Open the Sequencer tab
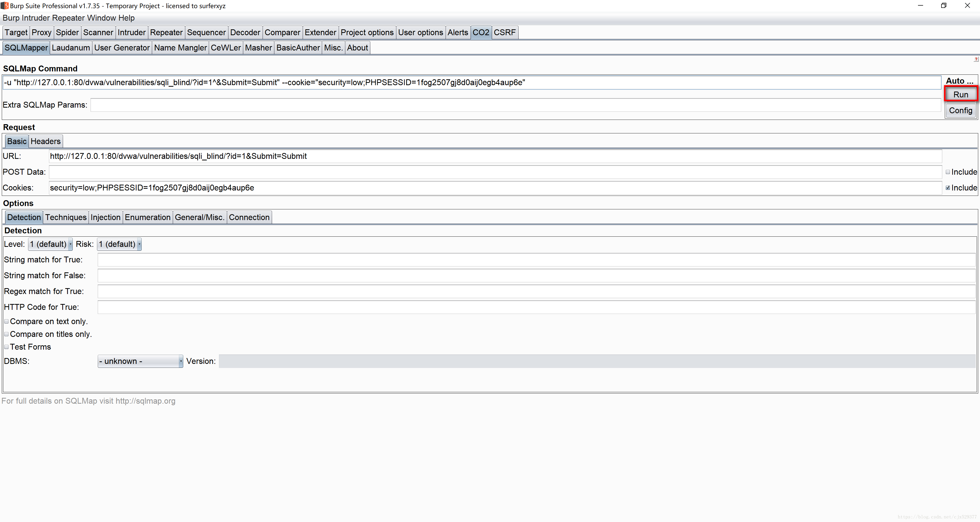Viewport: 980px width, 522px height. tap(206, 32)
